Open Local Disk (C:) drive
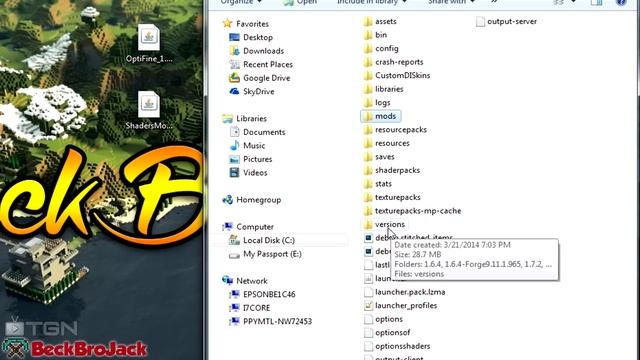The image size is (640, 360). (x=262, y=240)
